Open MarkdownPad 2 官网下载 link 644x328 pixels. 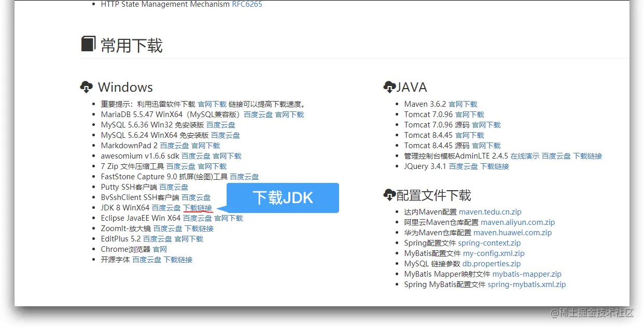[x=206, y=146]
